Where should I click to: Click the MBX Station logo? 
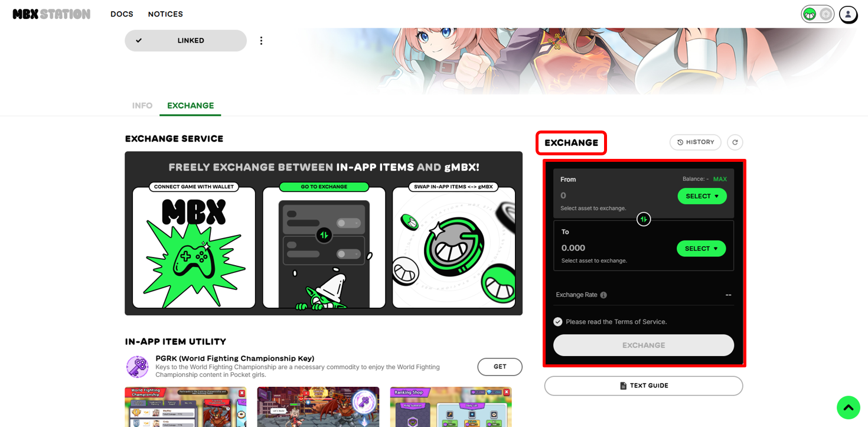(51, 14)
